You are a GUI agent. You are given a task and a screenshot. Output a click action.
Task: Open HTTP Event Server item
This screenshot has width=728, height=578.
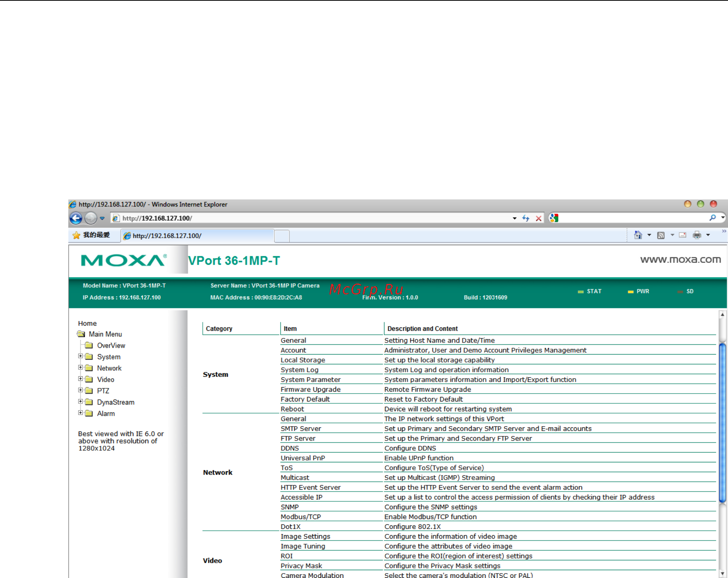(x=311, y=487)
